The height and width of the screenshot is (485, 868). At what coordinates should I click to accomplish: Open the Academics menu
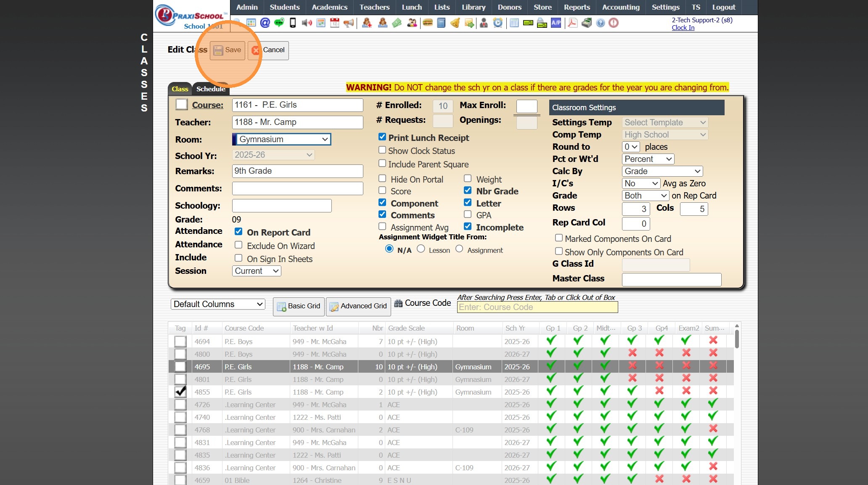pyautogui.click(x=329, y=7)
